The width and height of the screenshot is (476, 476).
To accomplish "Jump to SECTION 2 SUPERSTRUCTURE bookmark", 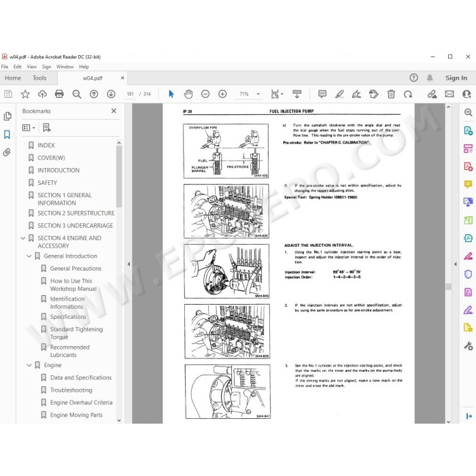I will pos(76,214).
